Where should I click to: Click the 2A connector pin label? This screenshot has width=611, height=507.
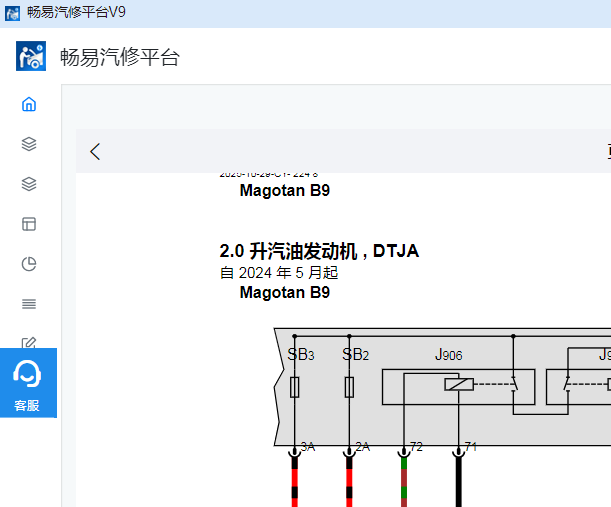[x=362, y=446]
